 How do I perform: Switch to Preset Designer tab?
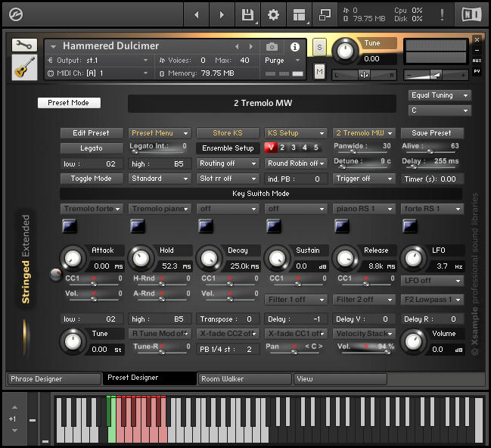pyautogui.click(x=150, y=378)
